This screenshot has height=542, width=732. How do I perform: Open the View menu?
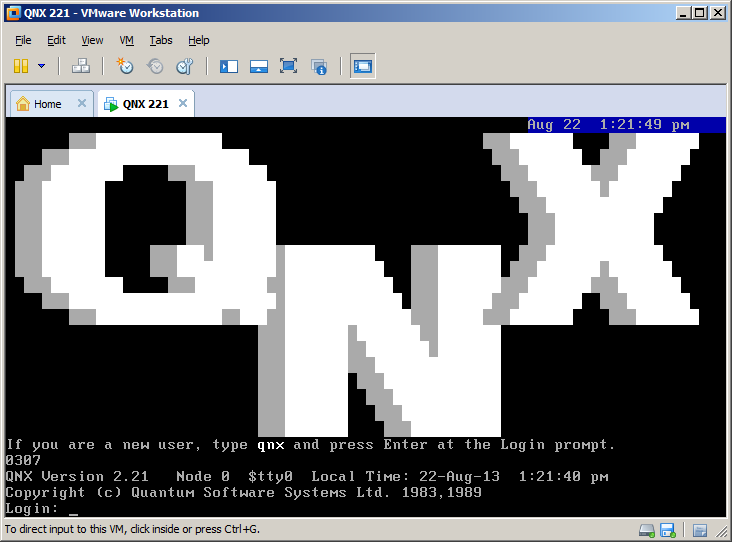coord(92,41)
